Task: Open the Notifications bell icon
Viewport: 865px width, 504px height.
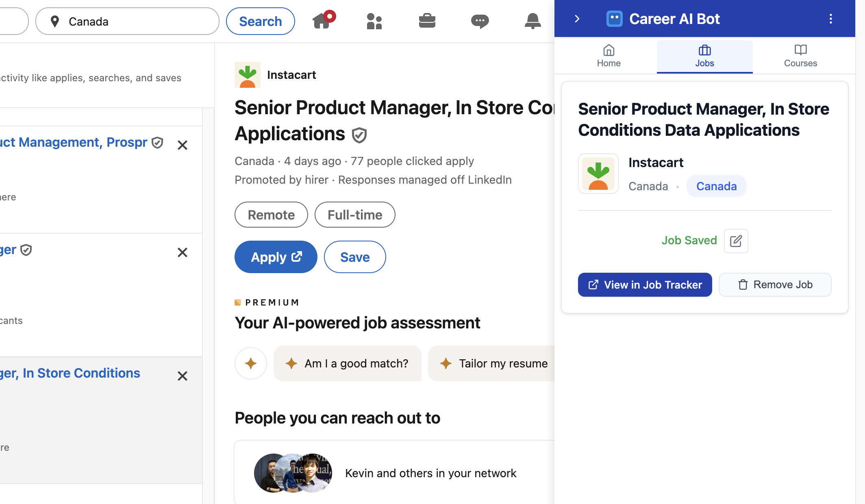Action: pyautogui.click(x=533, y=21)
